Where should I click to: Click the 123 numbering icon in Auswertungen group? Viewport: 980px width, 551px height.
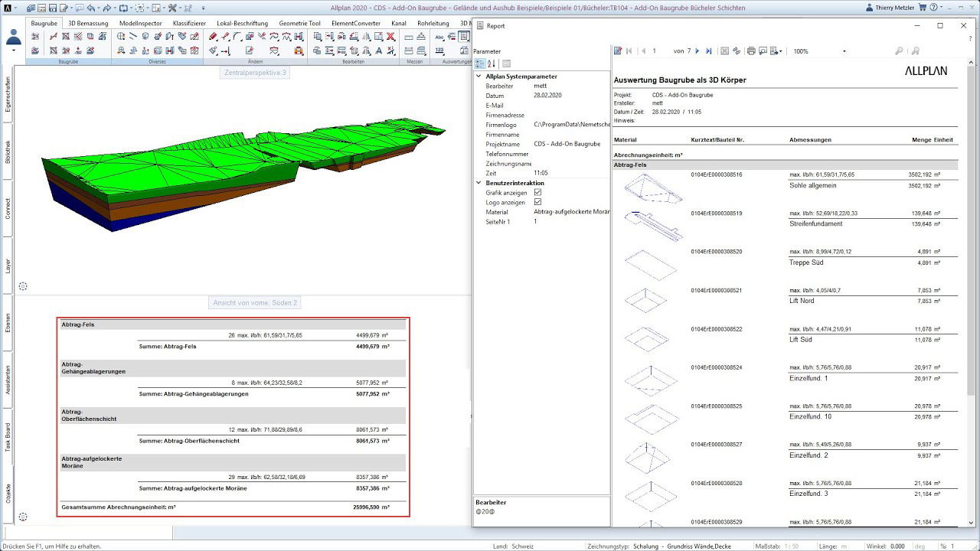click(x=440, y=51)
